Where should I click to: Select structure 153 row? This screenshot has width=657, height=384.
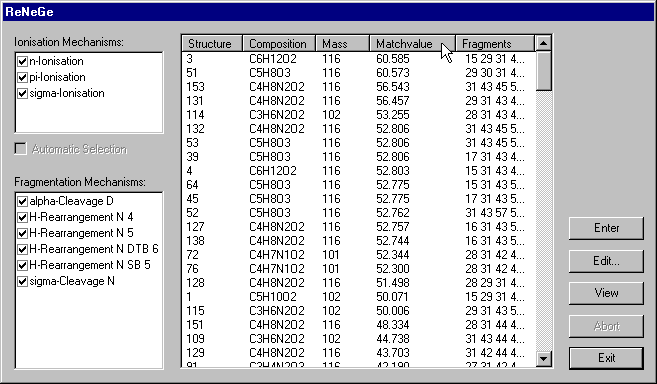[x=359, y=87]
